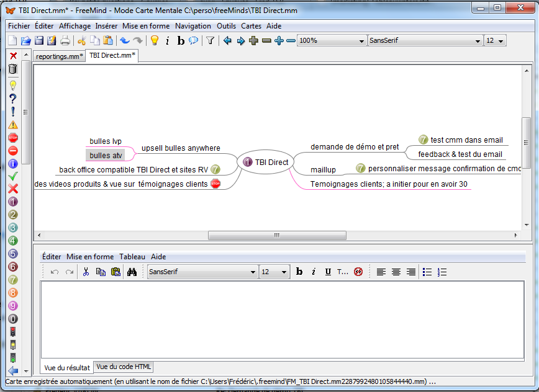The image size is (539, 392).
Task: Paste using the main toolbar clipboard icon
Action: (x=108, y=40)
